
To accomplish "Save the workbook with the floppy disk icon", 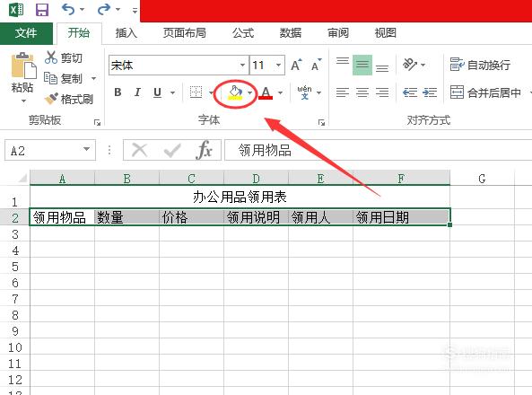I will tap(42, 10).
